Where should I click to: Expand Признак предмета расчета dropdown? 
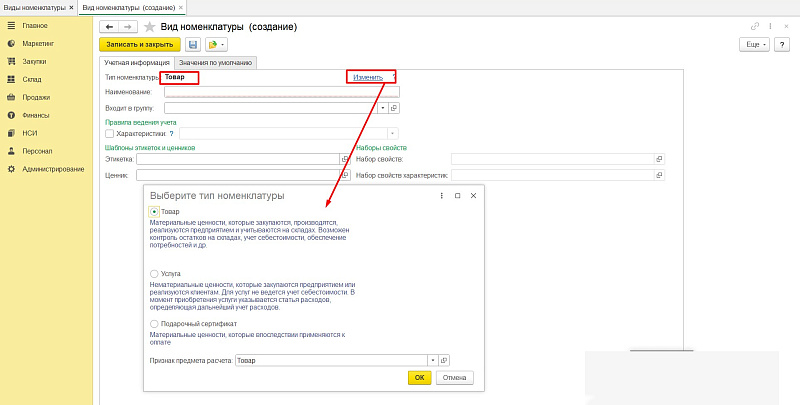pos(432,360)
